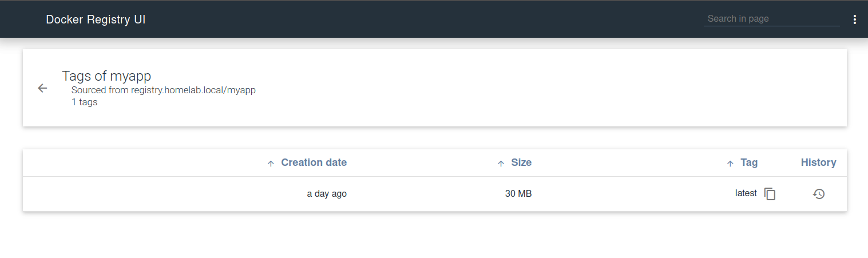Click the Tags of myapp heading

tap(106, 76)
